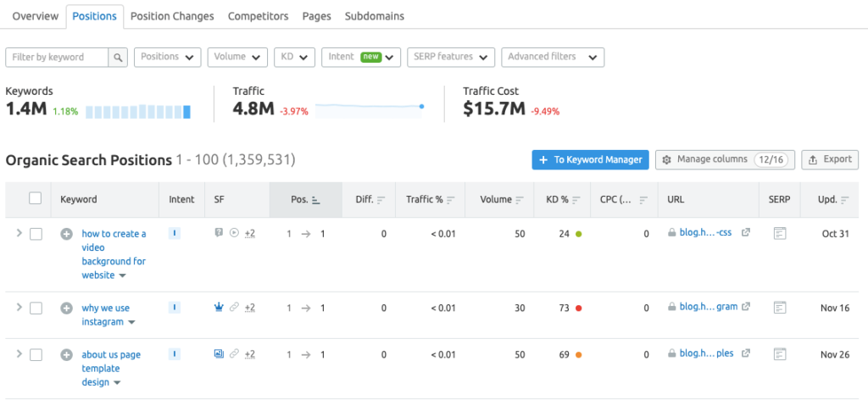868x400 pixels.
Task: Select checkbox for 'about us page template design' row
Action: [x=36, y=354]
